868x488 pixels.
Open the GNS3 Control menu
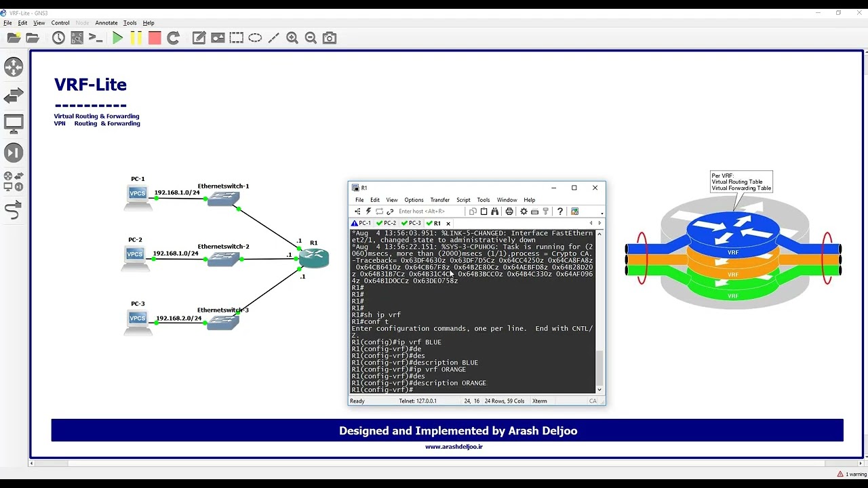(x=60, y=23)
